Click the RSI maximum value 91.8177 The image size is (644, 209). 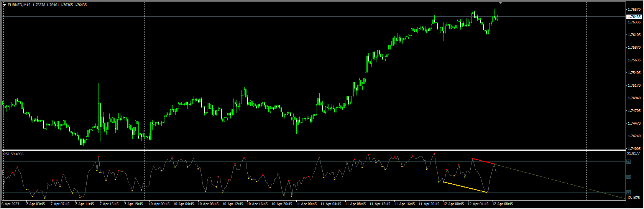[x=634, y=153]
